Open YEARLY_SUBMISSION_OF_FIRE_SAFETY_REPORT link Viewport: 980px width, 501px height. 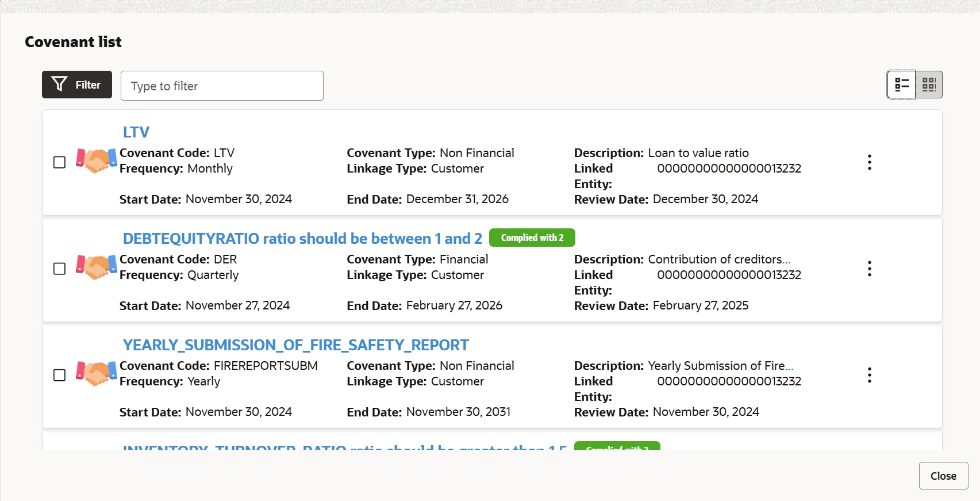point(296,345)
